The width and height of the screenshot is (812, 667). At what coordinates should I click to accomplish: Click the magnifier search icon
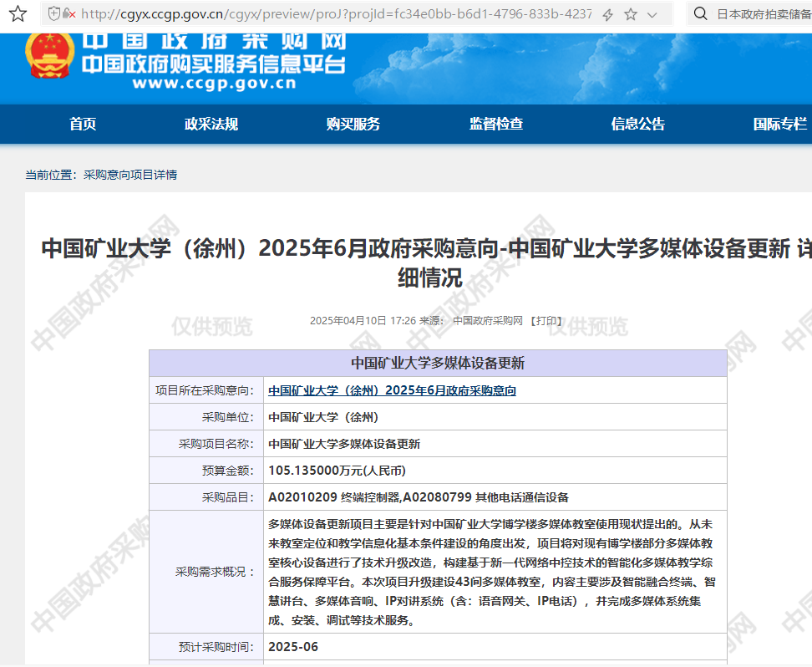tap(700, 13)
